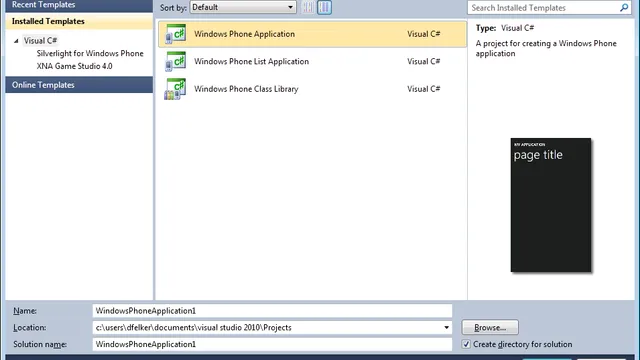Collapse the Visual C# tree node
The width and height of the screenshot is (640, 360).
[16, 41]
